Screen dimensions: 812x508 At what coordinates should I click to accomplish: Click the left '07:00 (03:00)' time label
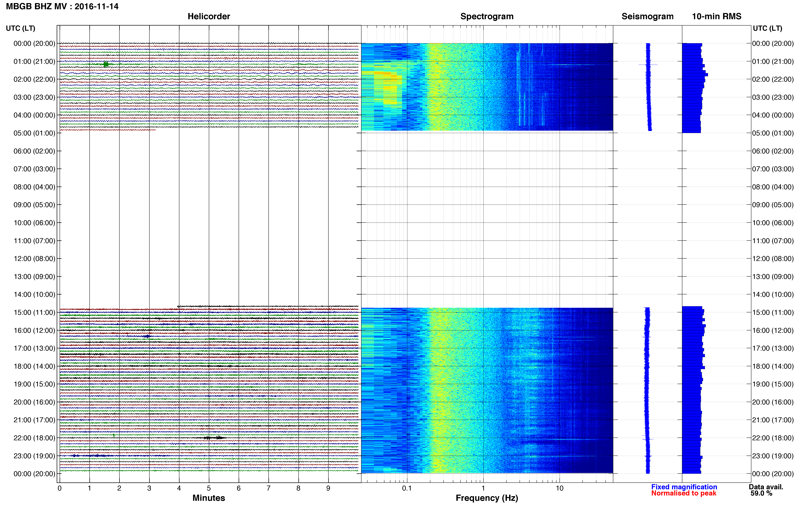point(34,169)
